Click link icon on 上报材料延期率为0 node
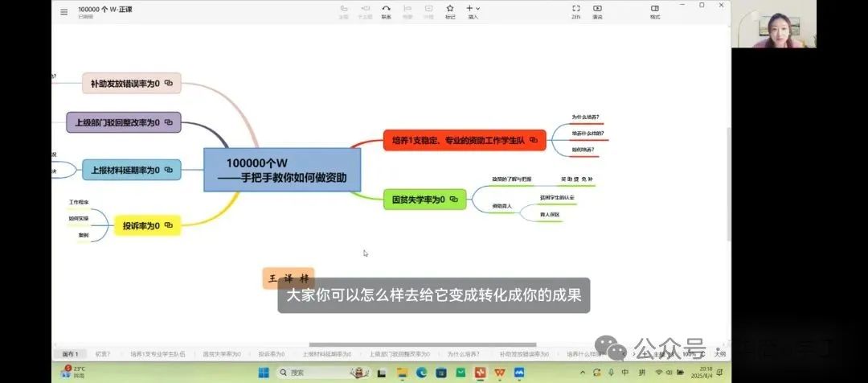 (x=169, y=170)
